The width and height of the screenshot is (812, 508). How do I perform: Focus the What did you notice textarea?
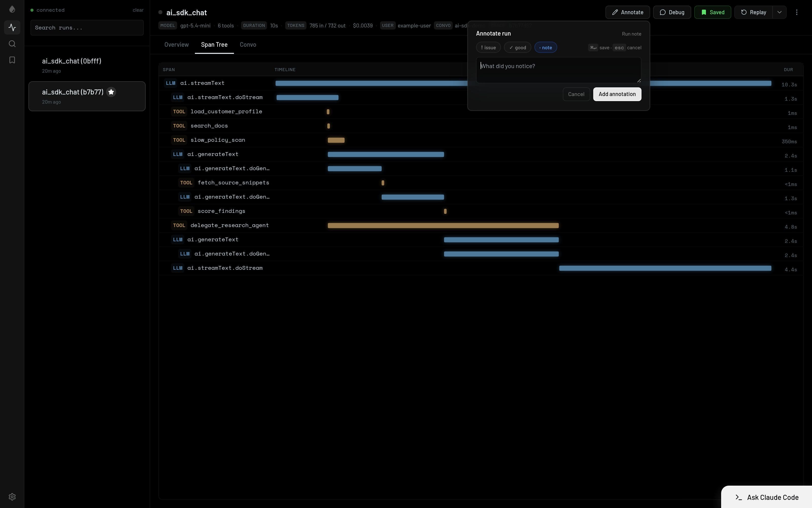558,70
